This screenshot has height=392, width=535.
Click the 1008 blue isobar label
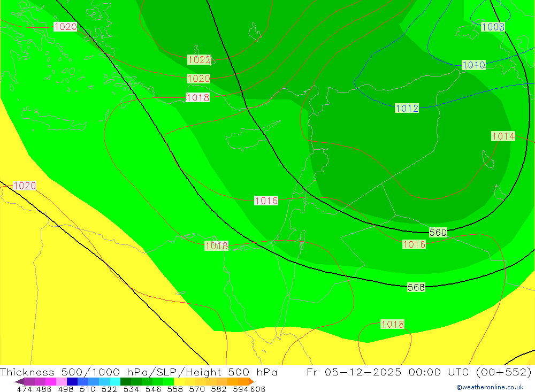tap(493, 27)
